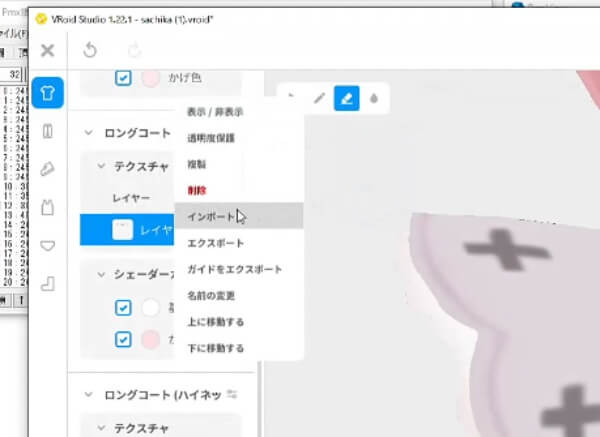Select the pencil brush tool
This screenshot has height=437, width=600.
[320, 98]
